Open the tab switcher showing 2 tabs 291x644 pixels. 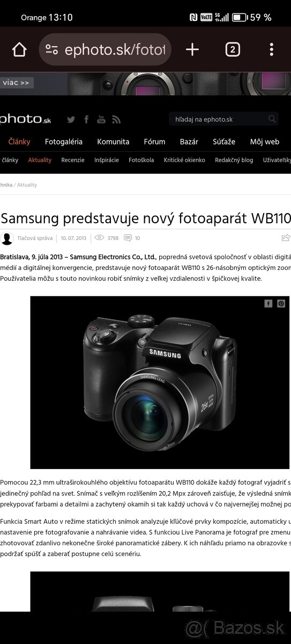point(232,50)
